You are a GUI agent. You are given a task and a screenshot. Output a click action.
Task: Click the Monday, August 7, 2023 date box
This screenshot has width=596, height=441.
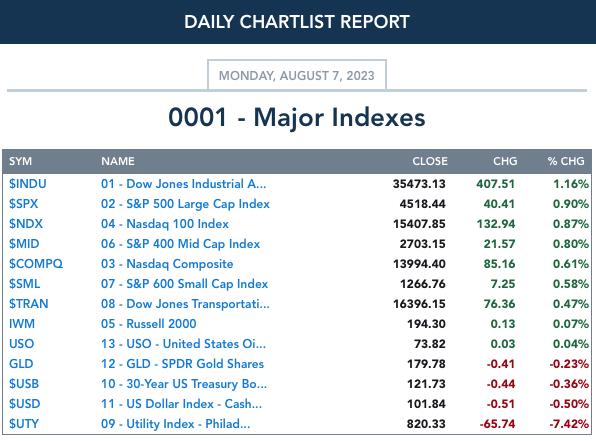297,75
